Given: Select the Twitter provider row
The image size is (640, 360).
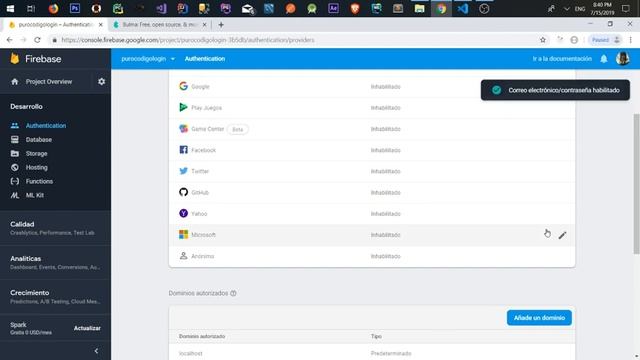Looking at the screenshot, I should coord(372,171).
